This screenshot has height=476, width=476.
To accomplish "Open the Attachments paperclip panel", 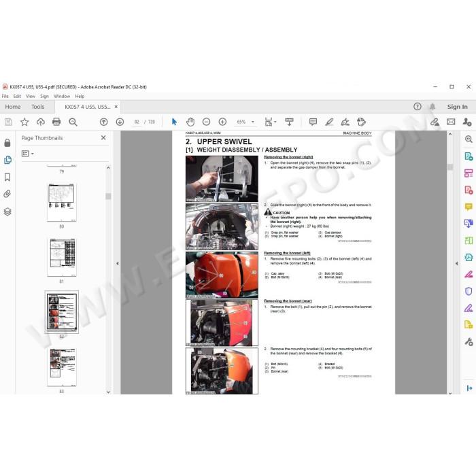I will 7,194.
